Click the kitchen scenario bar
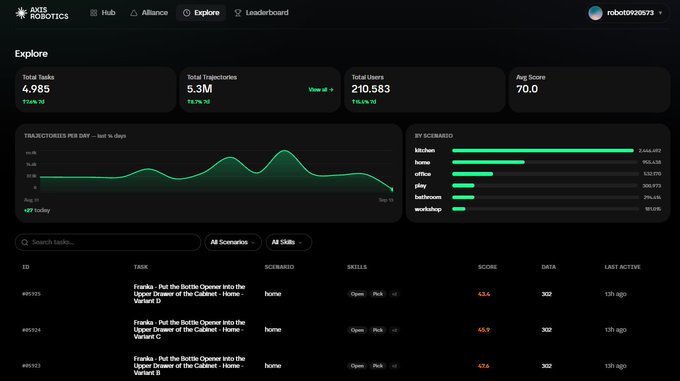This screenshot has height=381, width=680. click(543, 150)
